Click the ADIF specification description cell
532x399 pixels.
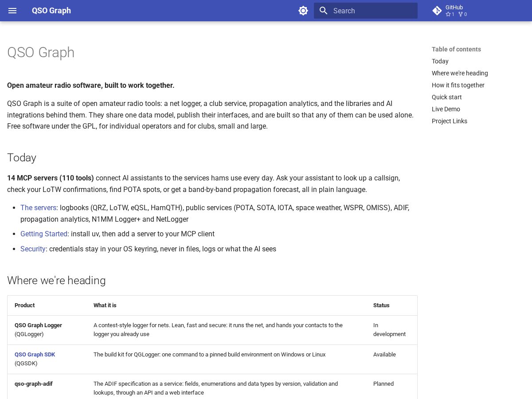(226, 387)
